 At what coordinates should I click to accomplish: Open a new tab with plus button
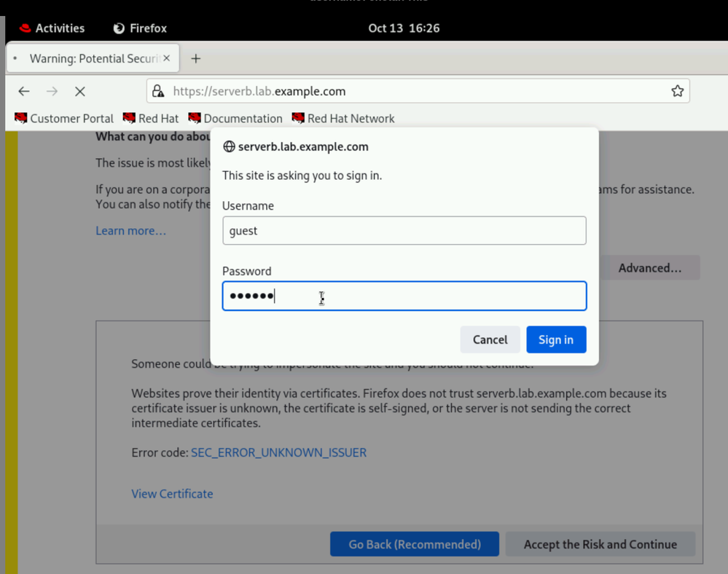(x=195, y=58)
